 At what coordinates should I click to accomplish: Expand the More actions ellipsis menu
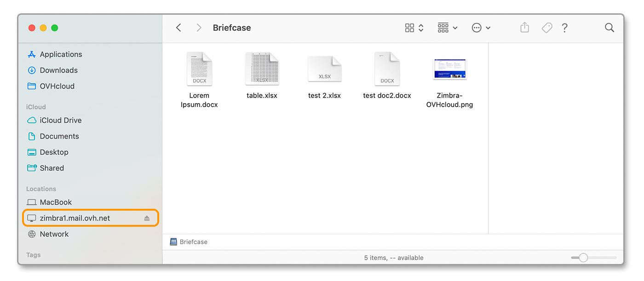481,28
